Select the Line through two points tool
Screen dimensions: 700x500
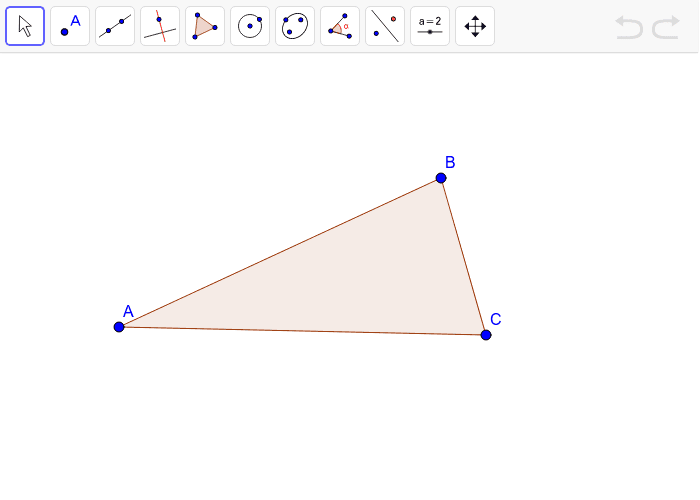pos(115,26)
